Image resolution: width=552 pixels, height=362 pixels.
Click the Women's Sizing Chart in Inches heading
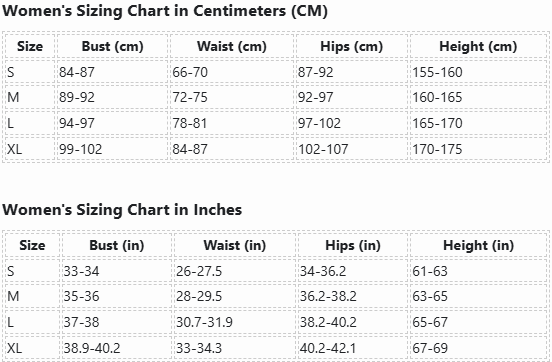coord(122,210)
